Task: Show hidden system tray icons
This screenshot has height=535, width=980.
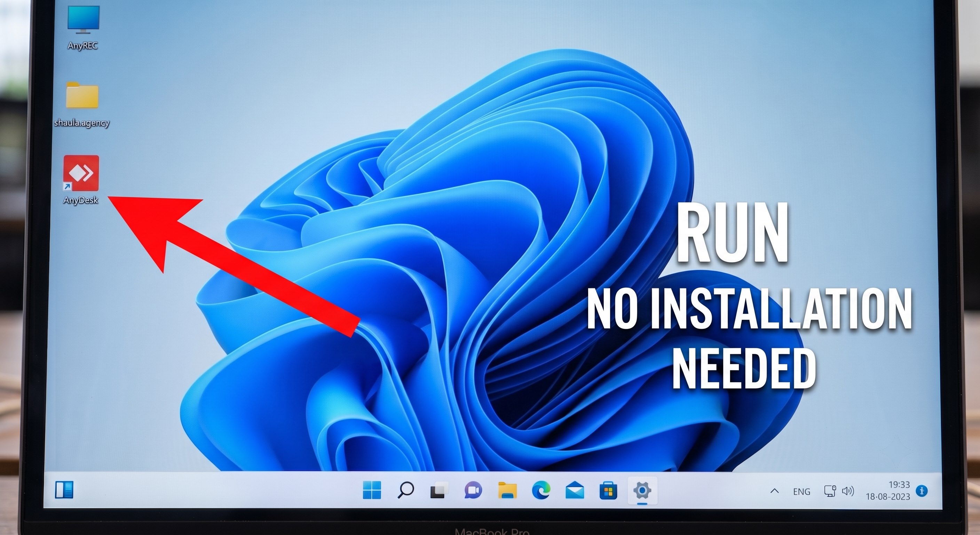Action: [x=774, y=491]
